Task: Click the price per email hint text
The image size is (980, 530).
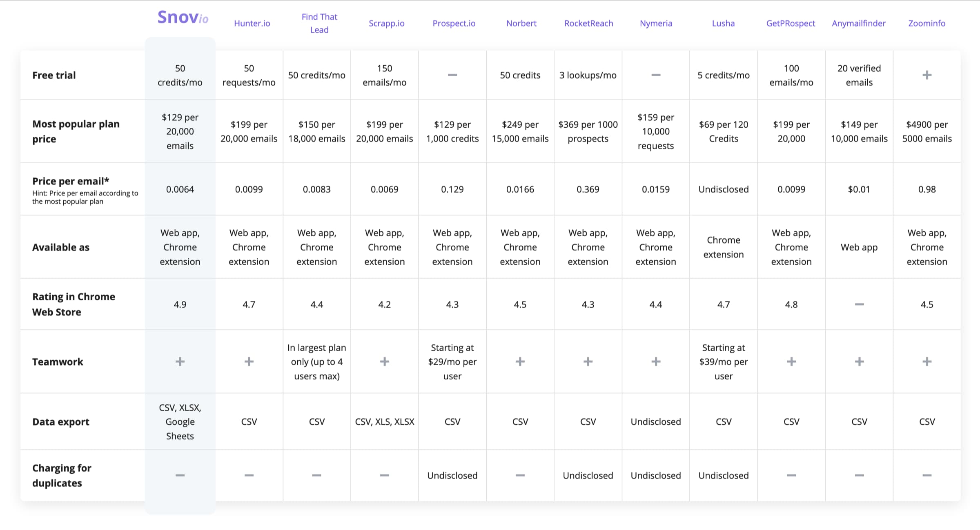Action: click(85, 197)
